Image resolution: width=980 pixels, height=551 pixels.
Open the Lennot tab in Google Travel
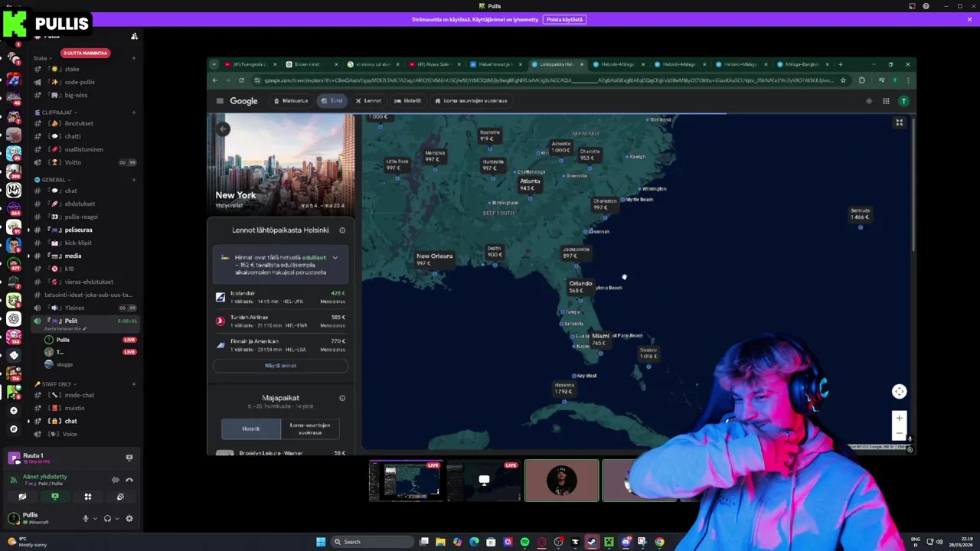(368, 101)
